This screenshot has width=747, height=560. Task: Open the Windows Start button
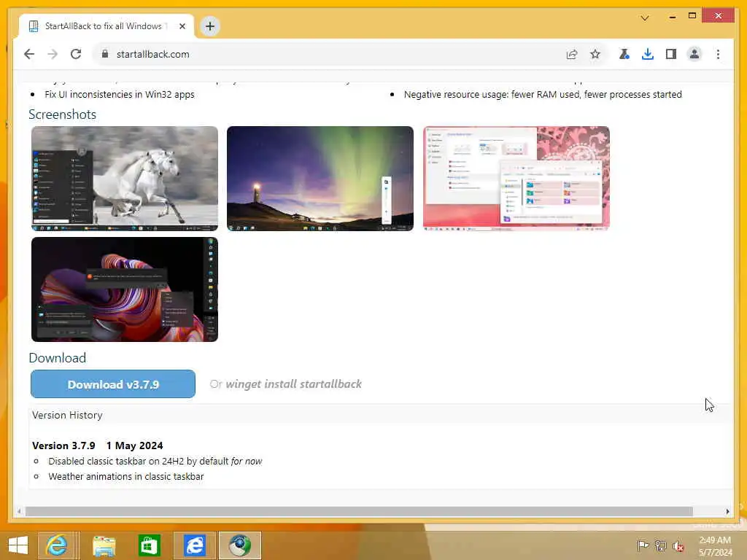[18, 545]
